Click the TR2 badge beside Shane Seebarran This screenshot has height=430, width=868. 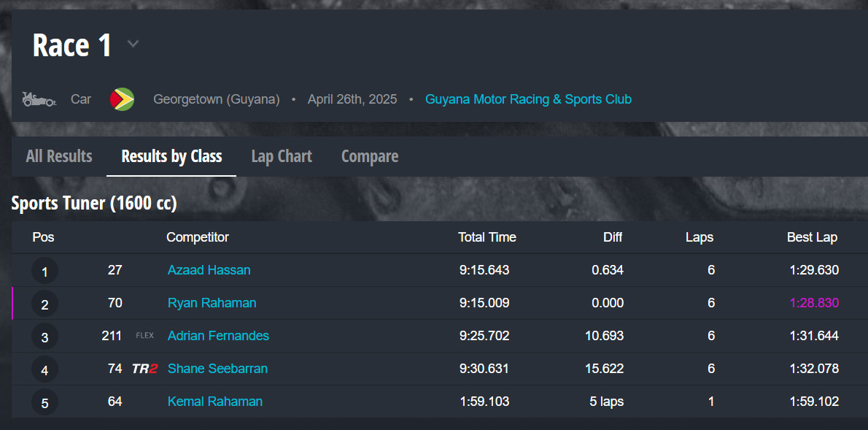(x=144, y=369)
